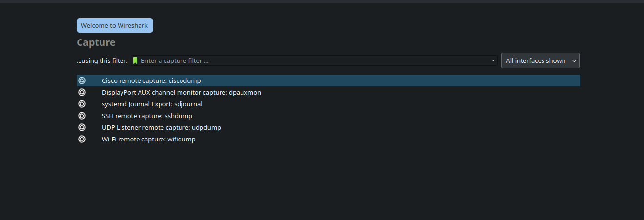
Task: Open settings gear for UDP Listener capture
Action: coord(82,127)
